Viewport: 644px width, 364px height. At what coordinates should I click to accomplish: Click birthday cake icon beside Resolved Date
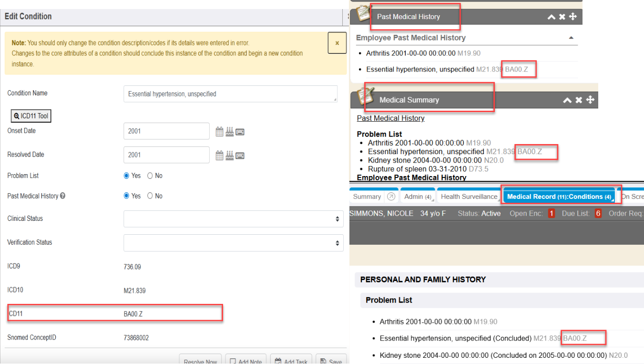click(230, 155)
